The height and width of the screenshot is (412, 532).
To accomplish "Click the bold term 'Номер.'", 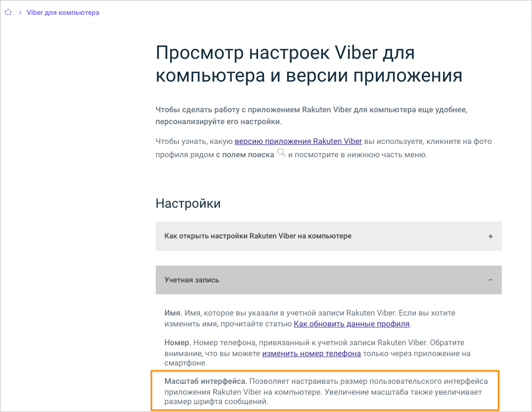I will 178,343.
